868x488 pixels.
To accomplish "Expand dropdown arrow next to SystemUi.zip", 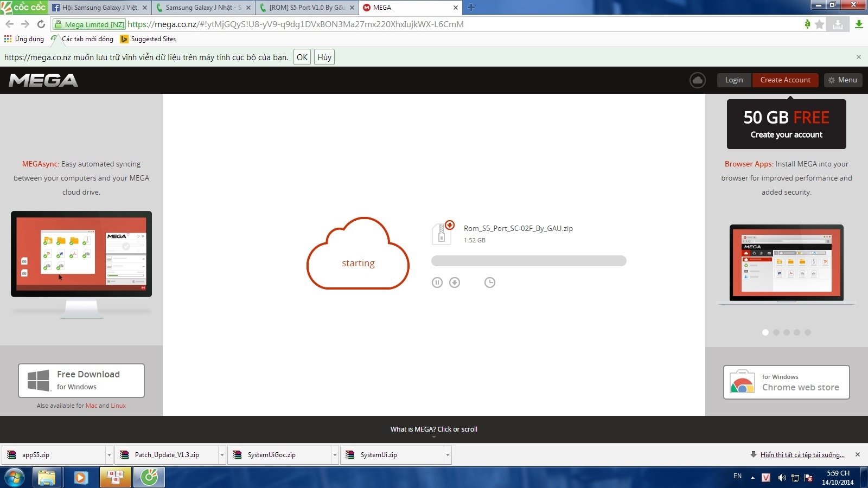I will [448, 455].
